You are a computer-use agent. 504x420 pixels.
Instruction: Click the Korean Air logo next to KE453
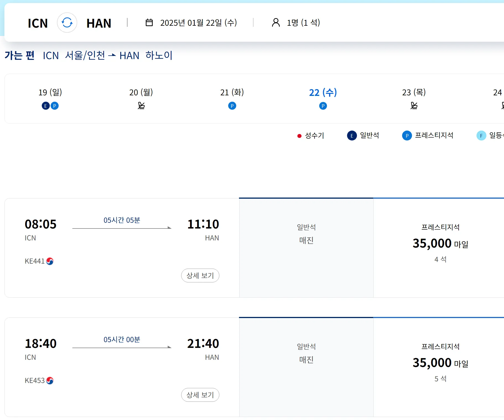tap(50, 380)
